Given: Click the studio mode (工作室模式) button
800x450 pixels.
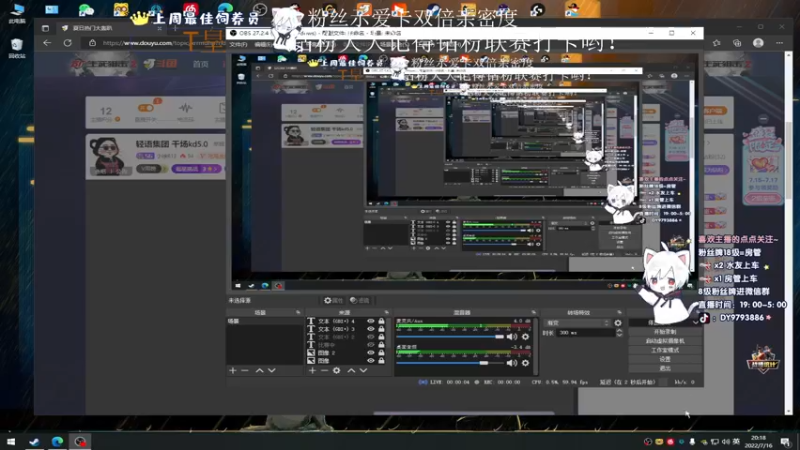Looking at the screenshot, I should tap(665, 350).
